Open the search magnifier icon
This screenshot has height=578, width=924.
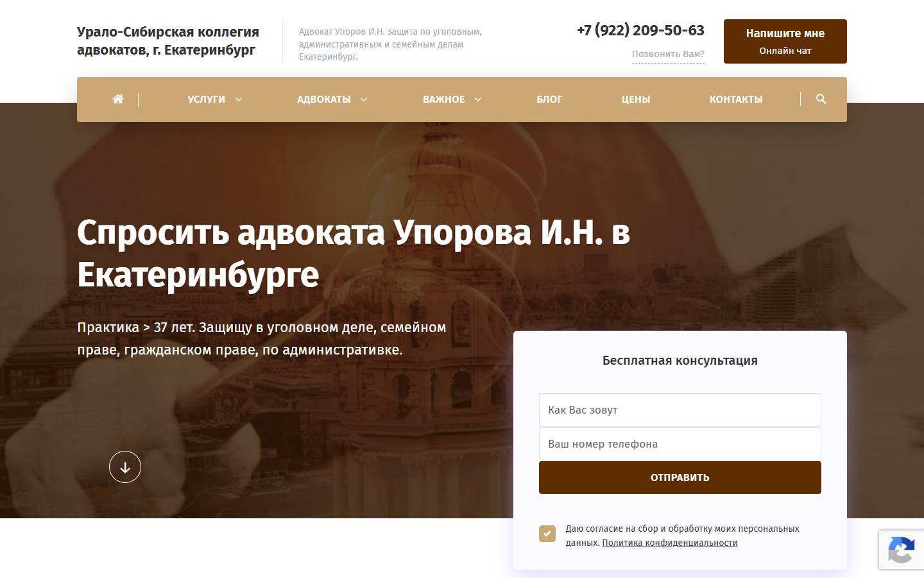[821, 99]
